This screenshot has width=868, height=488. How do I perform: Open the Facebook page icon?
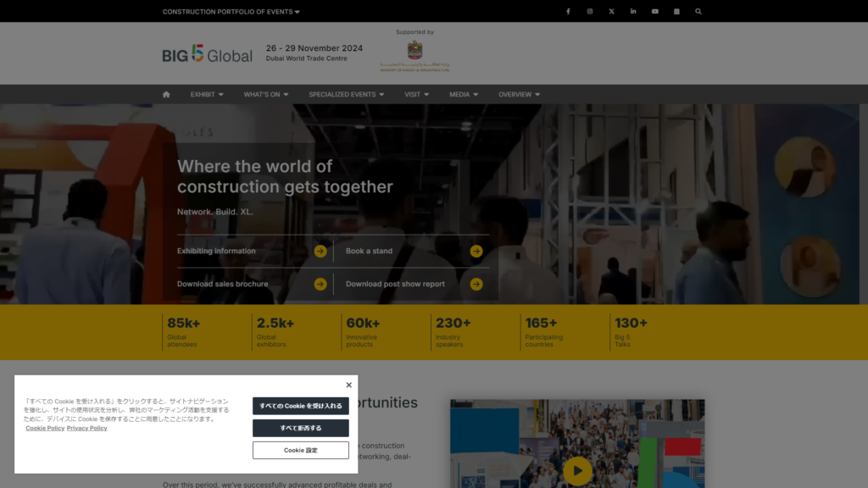pos(568,11)
